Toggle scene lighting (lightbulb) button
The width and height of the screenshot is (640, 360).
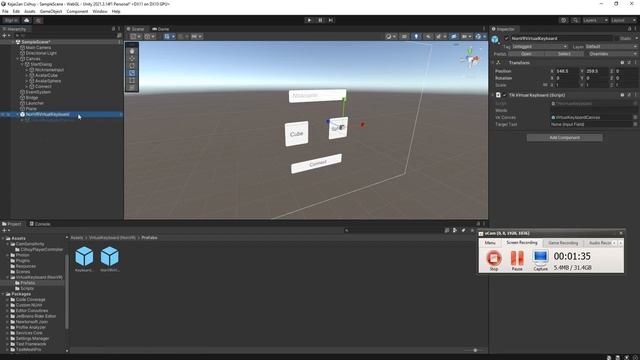click(416, 36)
